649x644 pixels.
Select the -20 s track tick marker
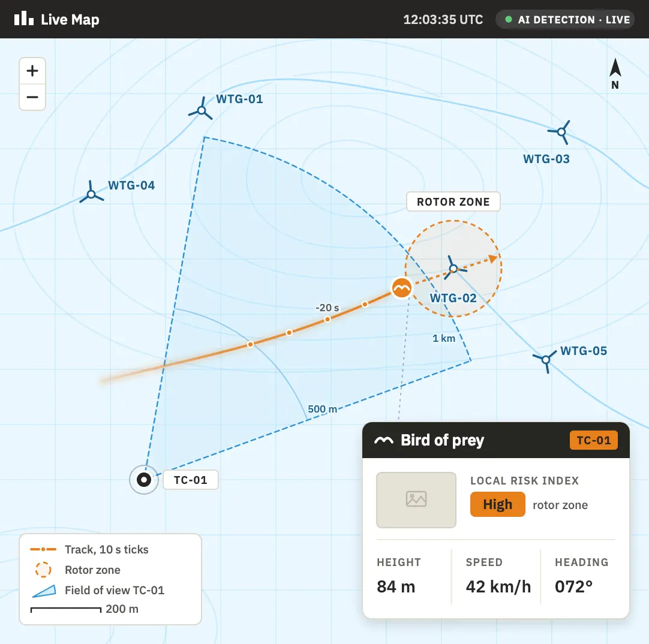[x=327, y=319]
